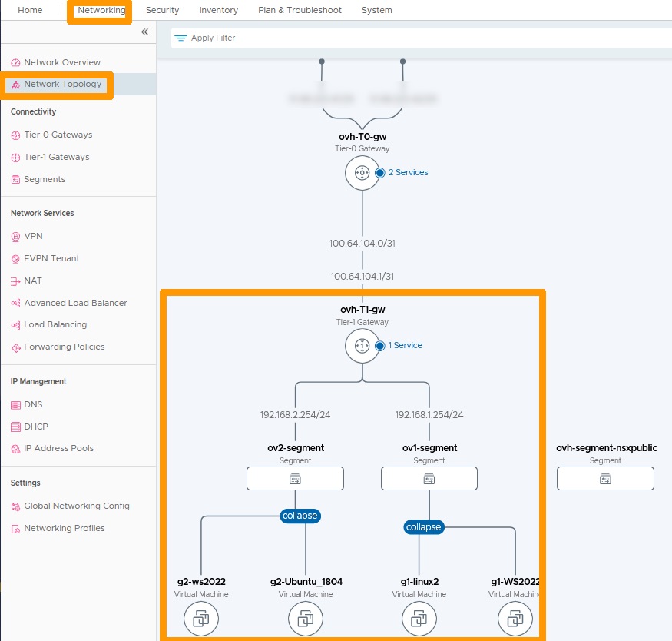The image size is (672, 641).
Task: Collapse the VMs under ov1-segment
Action: pyautogui.click(x=424, y=527)
